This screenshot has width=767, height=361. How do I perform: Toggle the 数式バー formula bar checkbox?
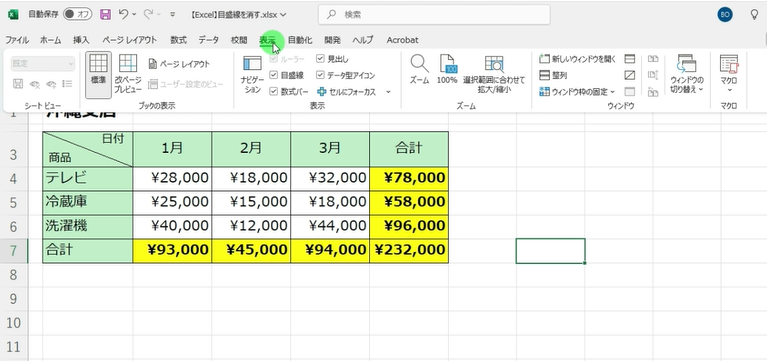pos(273,91)
